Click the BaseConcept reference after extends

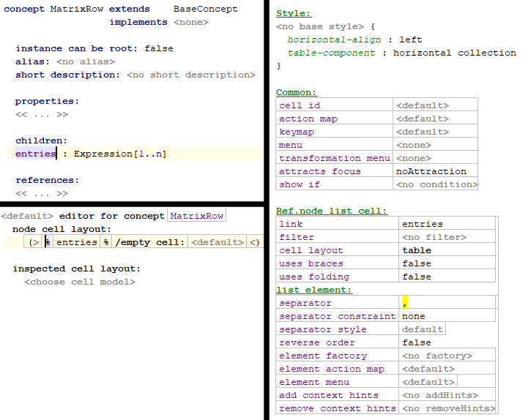click(x=205, y=9)
